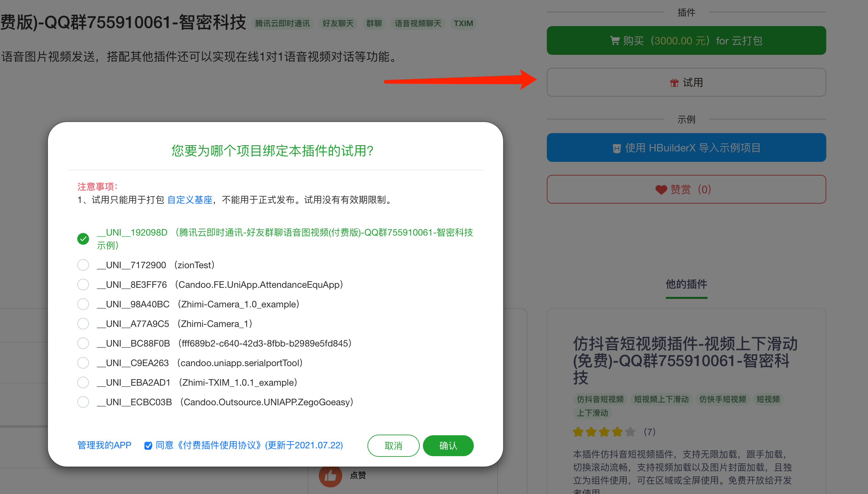Image resolution: width=868 pixels, height=494 pixels.
Task: Click the HBuilderX logo icon on import button
Action: point(617,148)
